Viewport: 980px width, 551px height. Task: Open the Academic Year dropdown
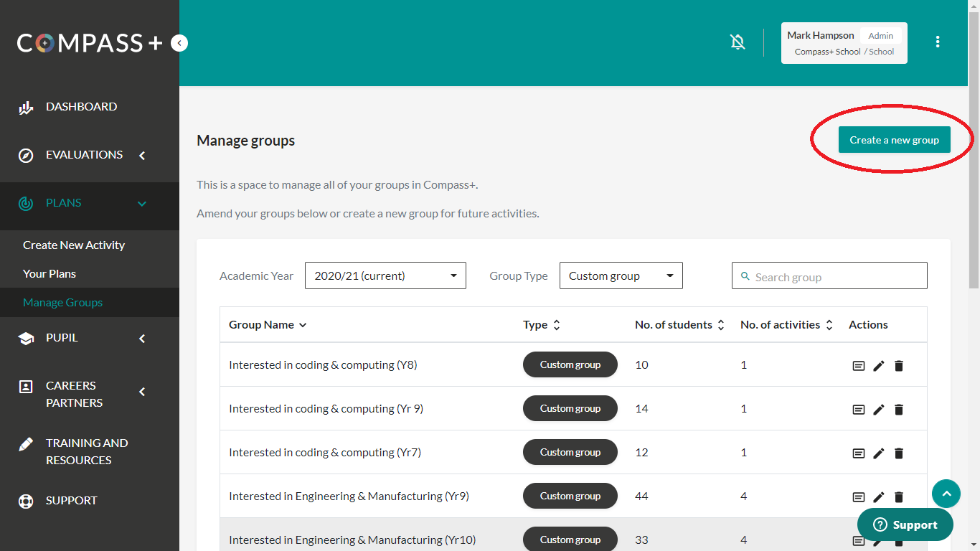coord(385,275)
